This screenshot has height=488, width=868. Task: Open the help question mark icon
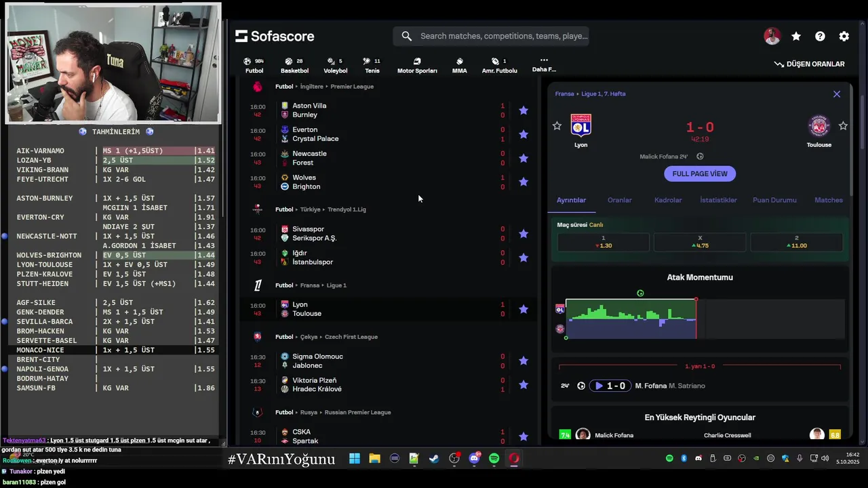[x=820, y=37]
